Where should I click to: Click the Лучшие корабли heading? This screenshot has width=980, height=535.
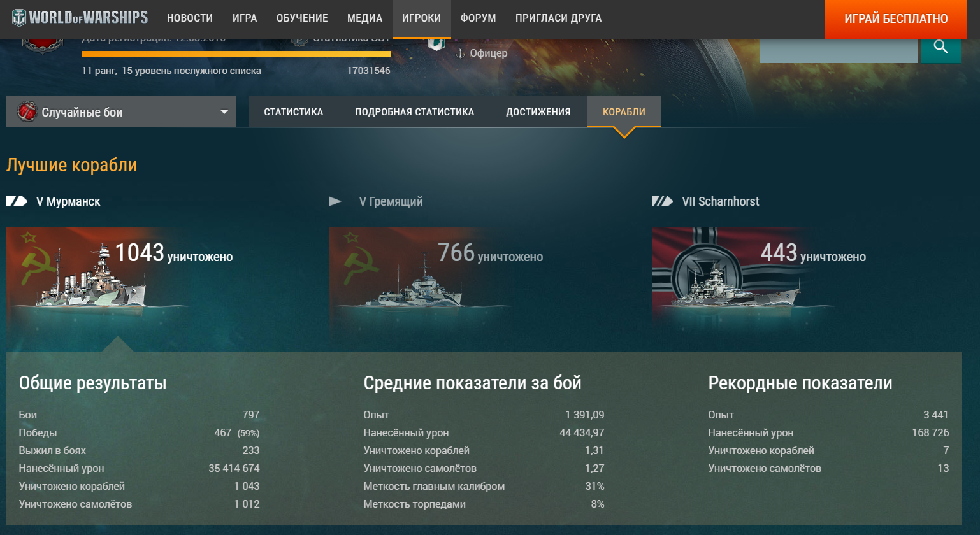tap(71, 165)
